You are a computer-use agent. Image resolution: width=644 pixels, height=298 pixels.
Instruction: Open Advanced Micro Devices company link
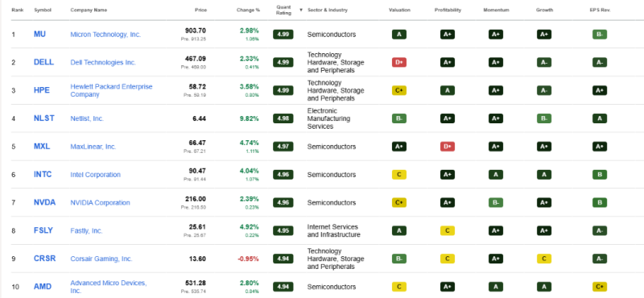click(109, 287)
